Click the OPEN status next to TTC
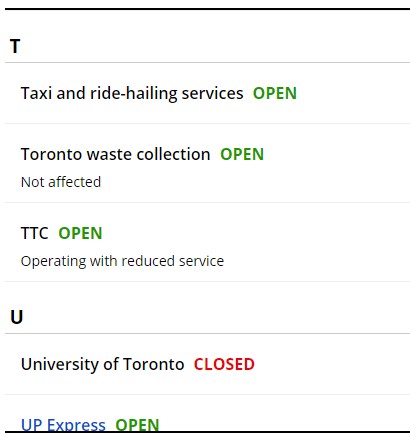The height and width of the screenshot is (436, 410). 80,233
